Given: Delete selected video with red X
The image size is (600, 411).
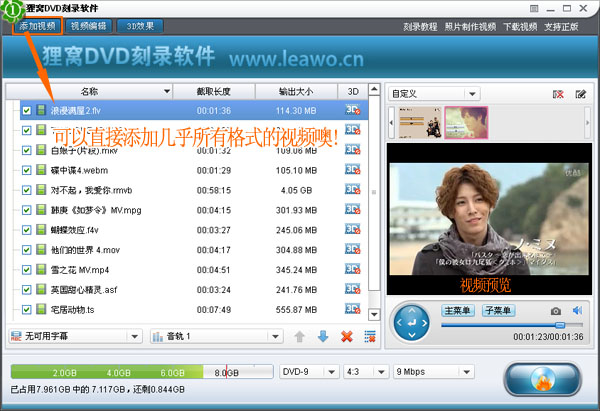Looking at the screenshot, I should point(347,337).
